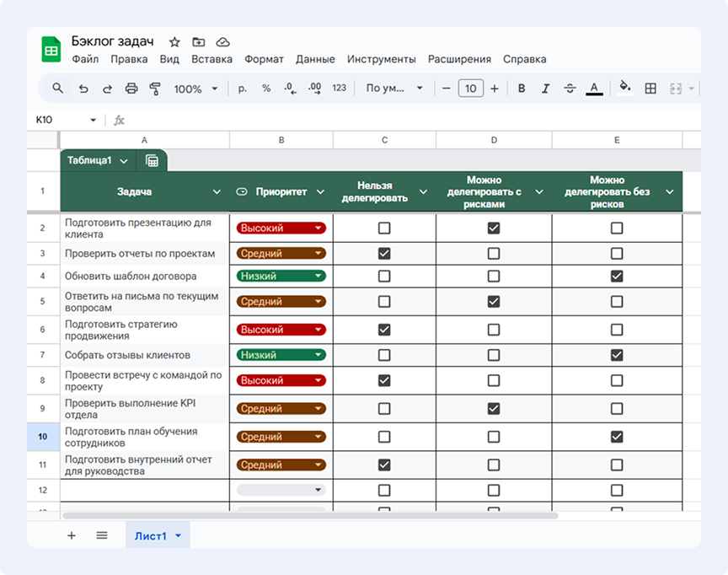Toggle bold text formatting
Viewport: 728px width, 575px height.
tap(522, 89)
